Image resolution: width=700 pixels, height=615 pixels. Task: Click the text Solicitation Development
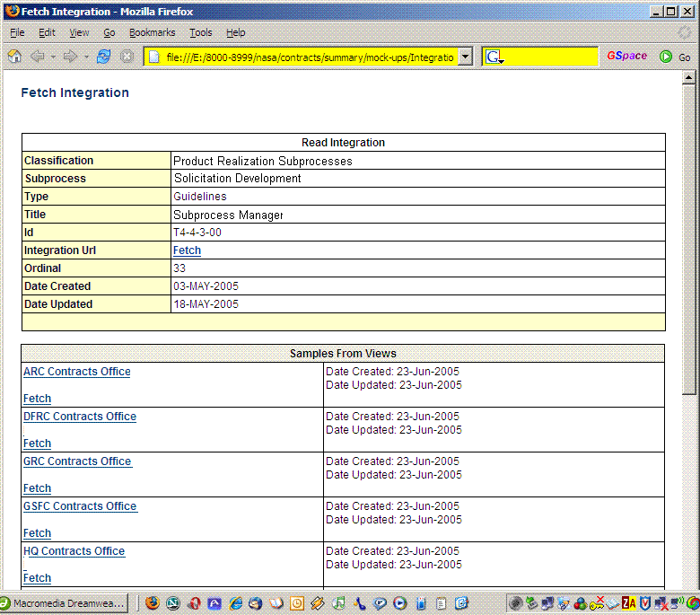click(x=238, y=179)
